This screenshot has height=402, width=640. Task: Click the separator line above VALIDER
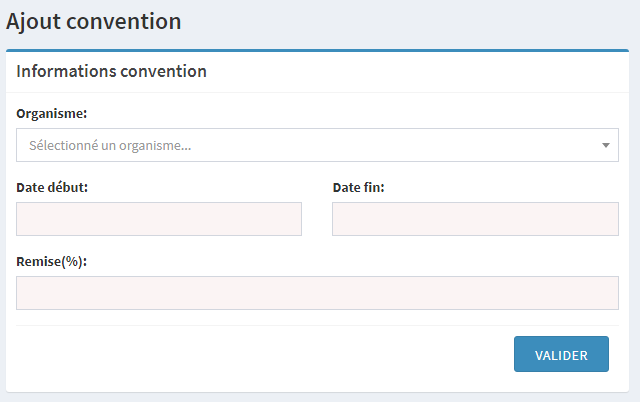(x=317, y=325)
